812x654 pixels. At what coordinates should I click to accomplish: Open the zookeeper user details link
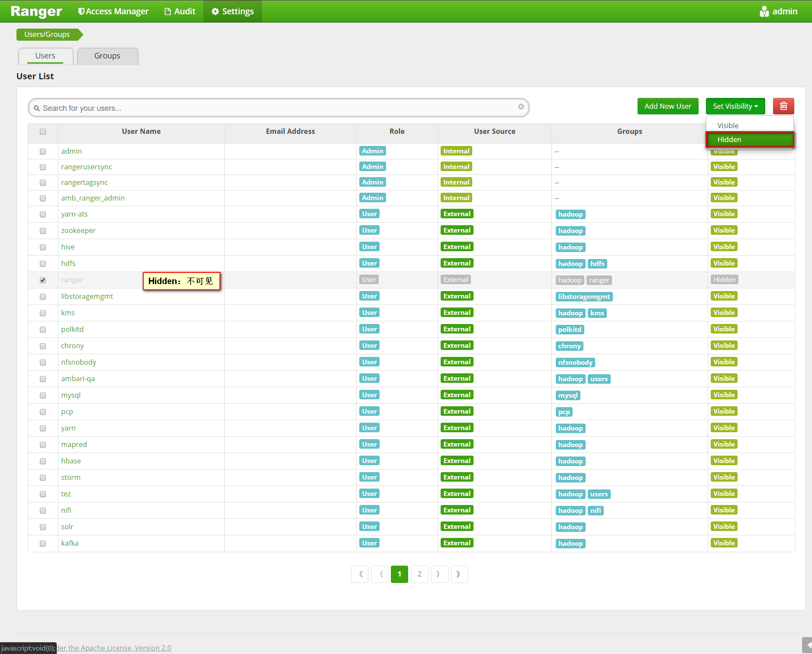pos(78,230)
